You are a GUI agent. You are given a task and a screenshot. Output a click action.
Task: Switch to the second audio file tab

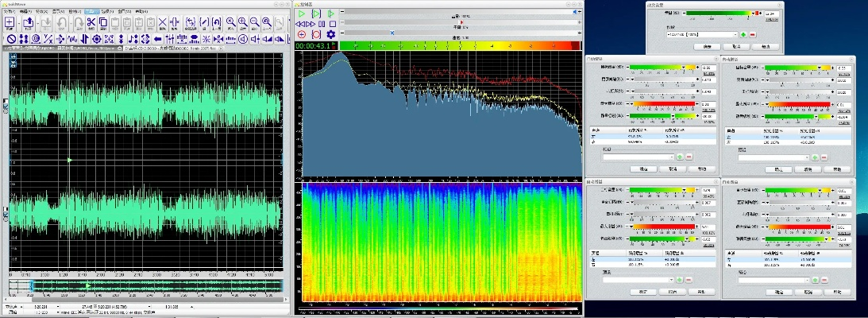(171, 48)
